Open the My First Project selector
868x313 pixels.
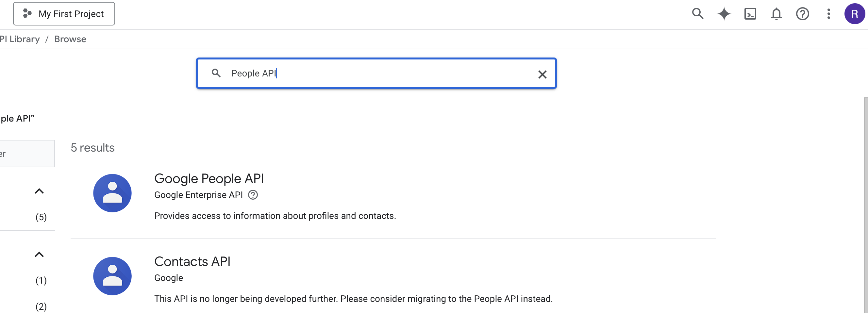coord(64,14)
